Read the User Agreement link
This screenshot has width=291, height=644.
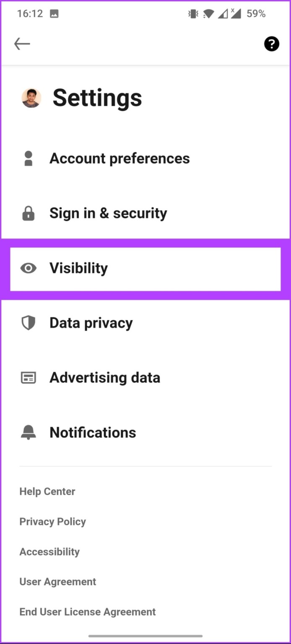pyautogui.click(x=58, y=582)
